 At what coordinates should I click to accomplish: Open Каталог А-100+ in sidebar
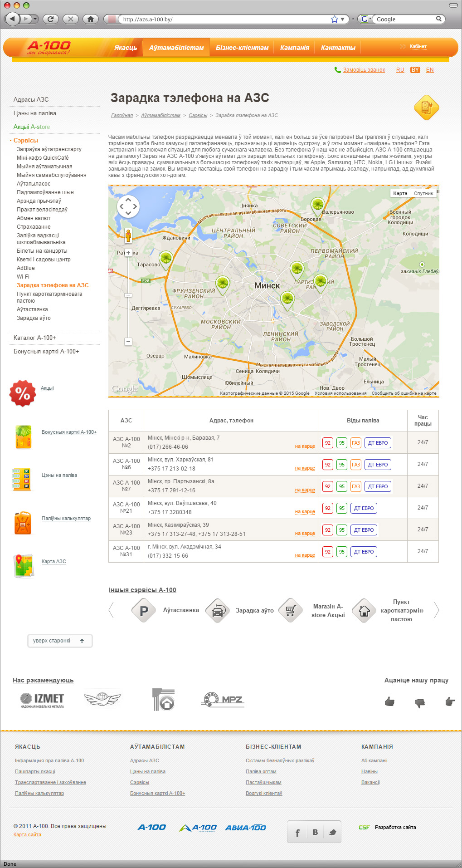pyautogui.click(x=35, y=338)
